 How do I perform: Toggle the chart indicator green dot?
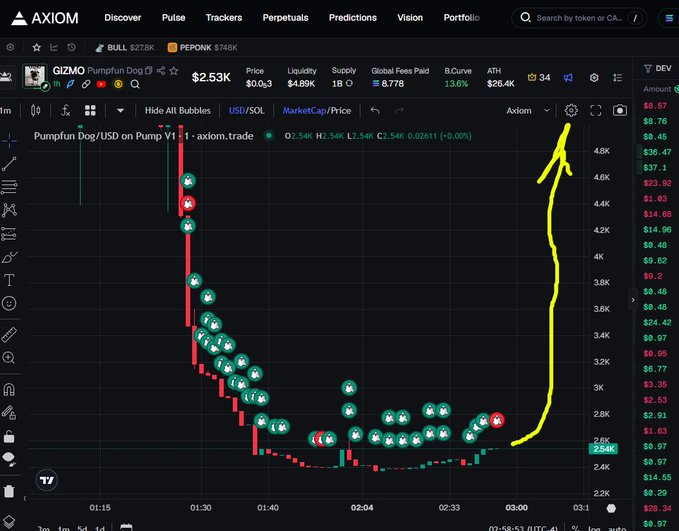(x=269, y=136)
